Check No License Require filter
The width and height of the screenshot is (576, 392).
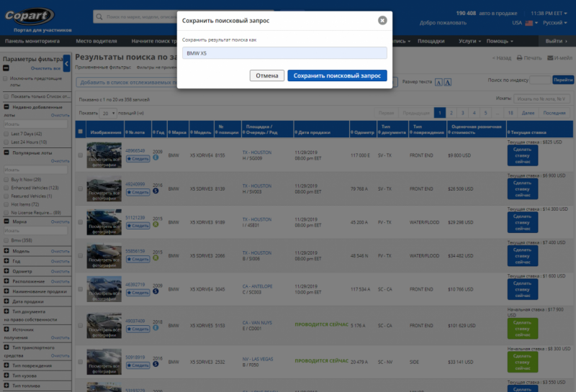[6, 212]
